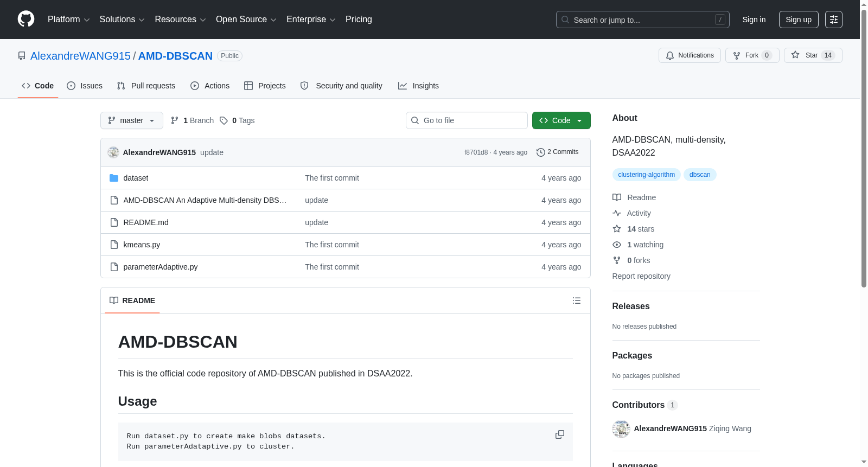Click the Sign up button
The height and width of the screenshot is (467, 868).
(799, 20)
